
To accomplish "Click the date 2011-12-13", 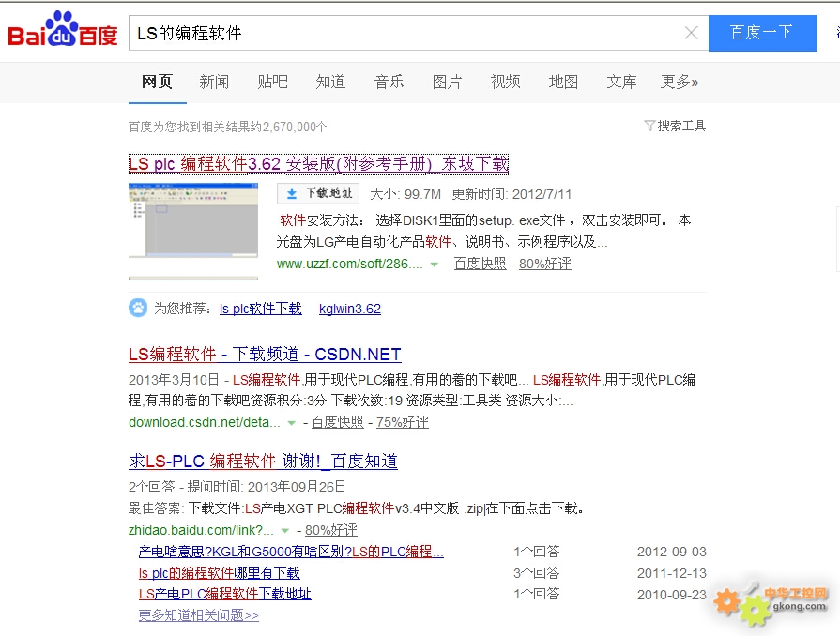I will click(672, 573).
